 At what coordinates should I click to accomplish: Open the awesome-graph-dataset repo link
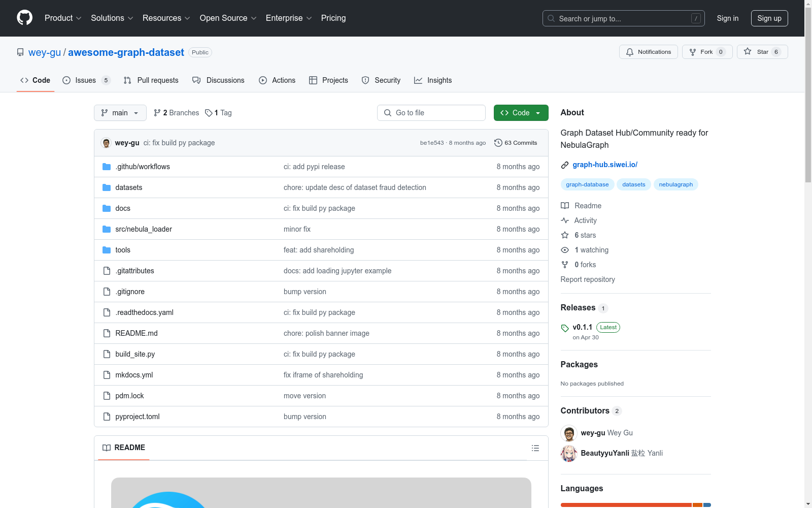(126, 52)
